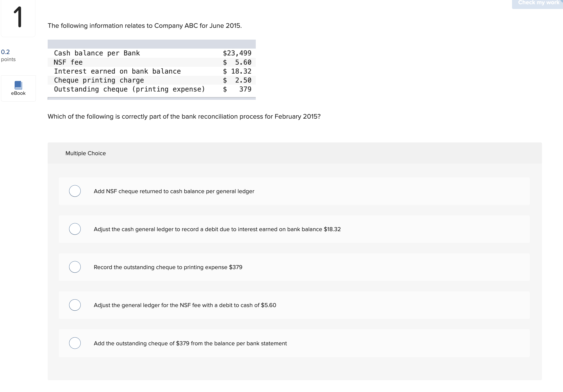Click question number 1 box

pyautogui.click(x=18, y=17)
